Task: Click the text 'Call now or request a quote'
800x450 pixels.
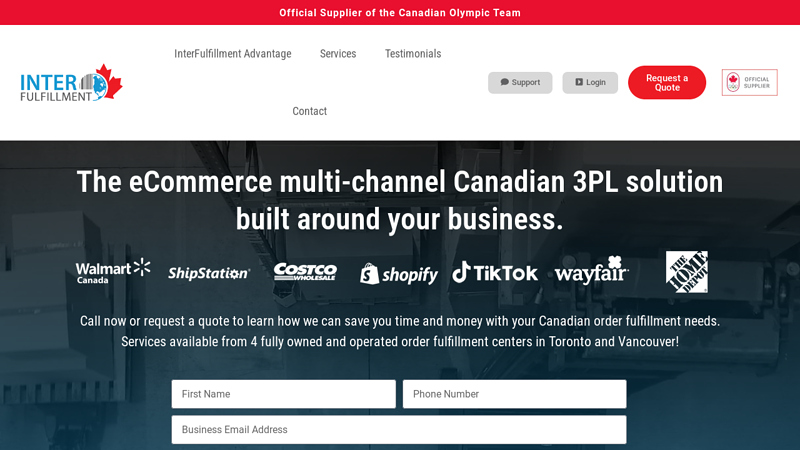Action: 156,321
